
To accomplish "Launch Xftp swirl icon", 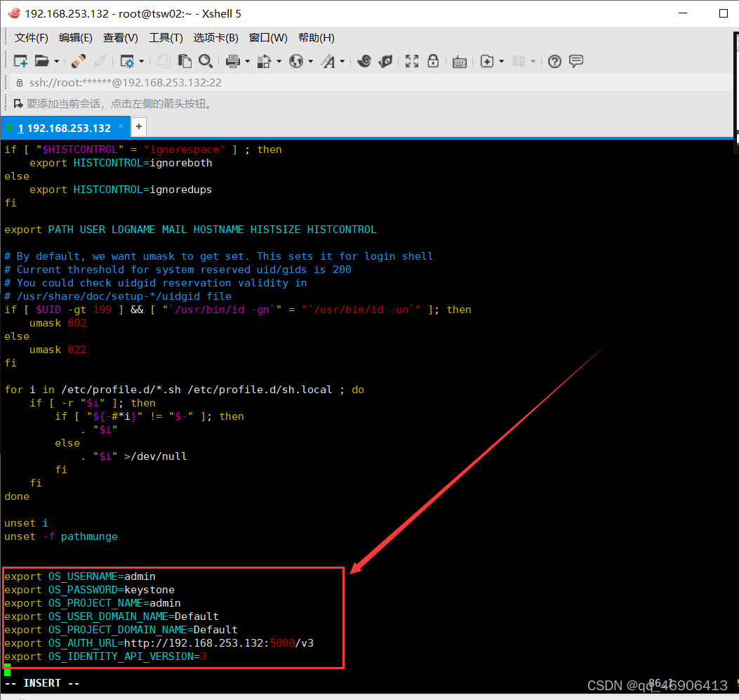I will tap(364, 61).
